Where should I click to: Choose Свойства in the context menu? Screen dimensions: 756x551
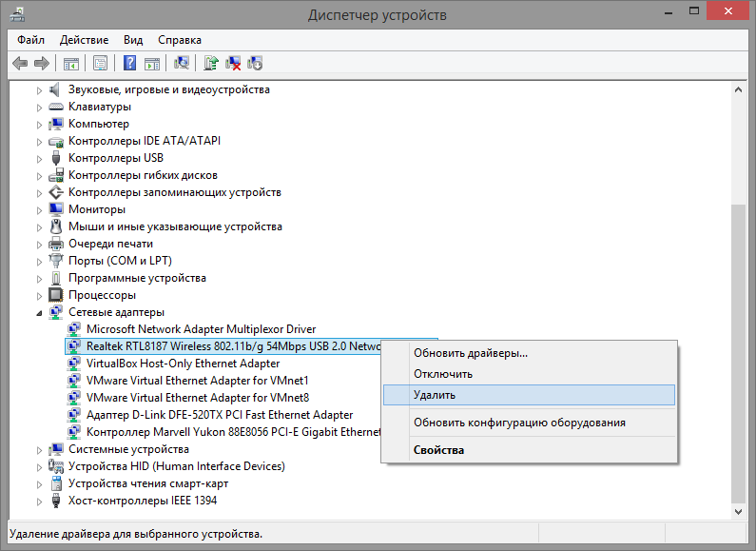[x=529, y=450]
